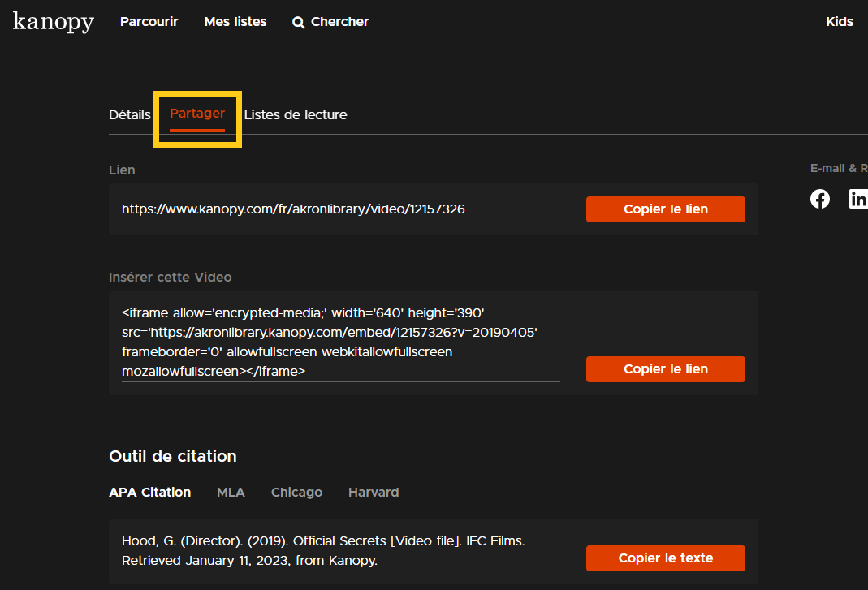Click the search magnifier icon
The height and width of the screenshot is (590, 868).
click(x=298, y=22)
